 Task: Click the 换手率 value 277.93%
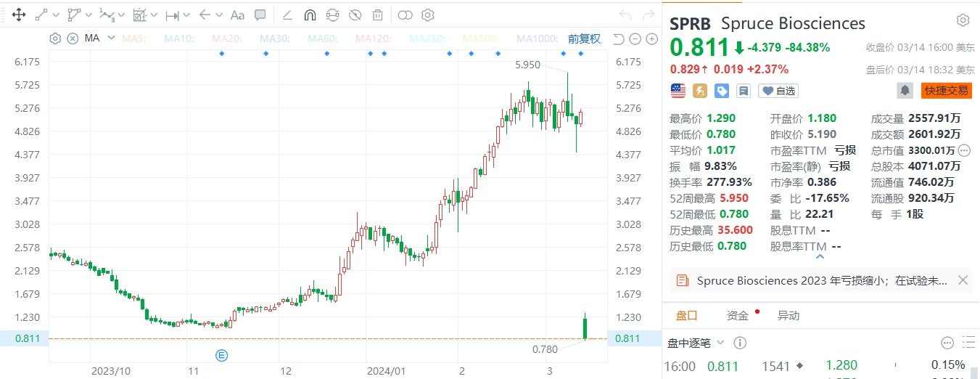(x=728, y=182)
